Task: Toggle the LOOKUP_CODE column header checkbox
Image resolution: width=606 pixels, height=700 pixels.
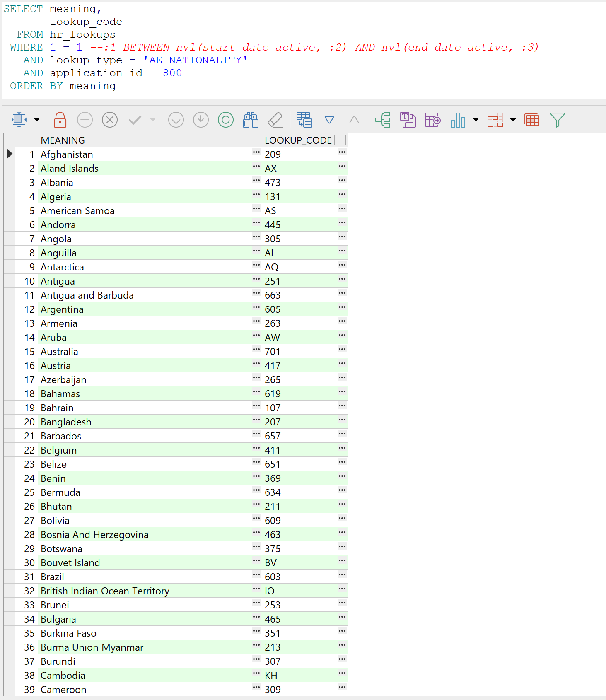Action: coord(340,140)
